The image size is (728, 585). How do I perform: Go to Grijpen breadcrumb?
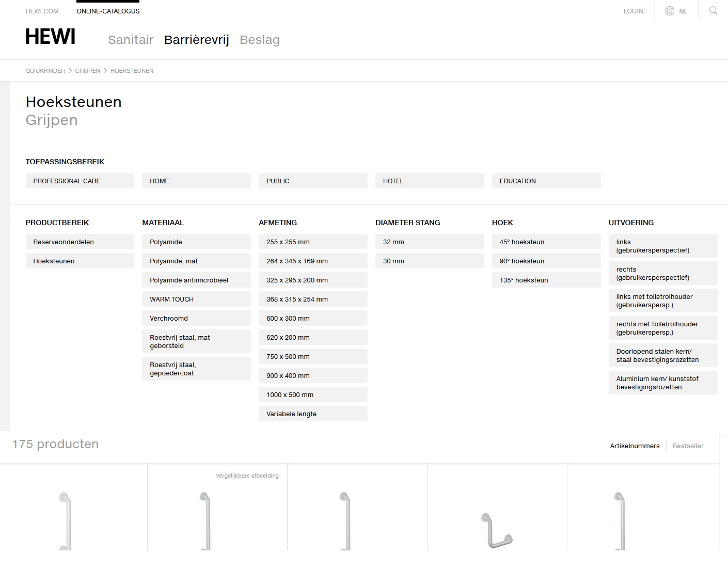[87, 71]
